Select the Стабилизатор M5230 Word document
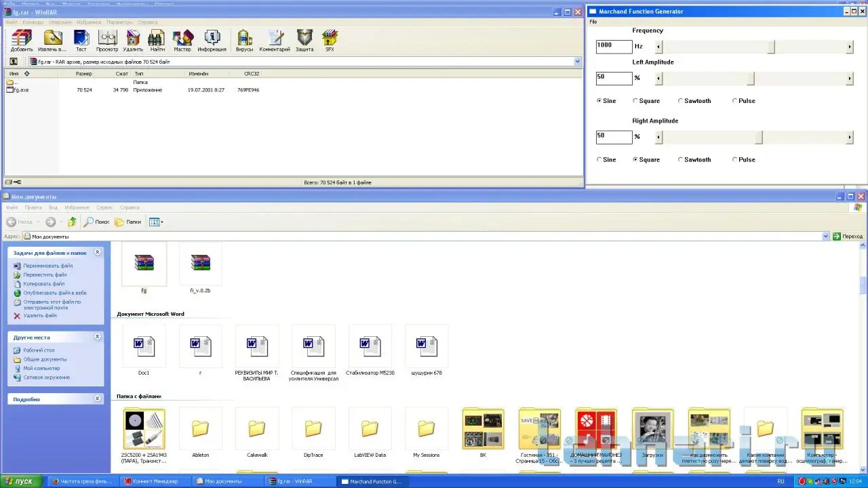 coord(370,351)
